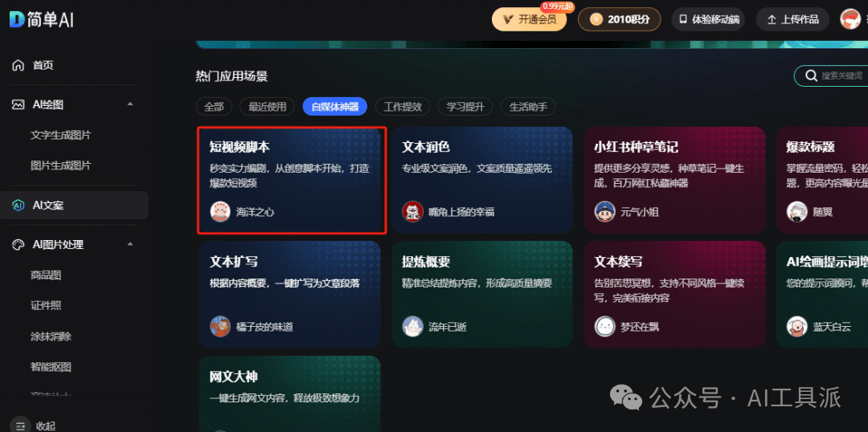Viewport: 868px width, 432px height.
Task: Open the 2010积分 points button
Action: [x=620, y=19]
